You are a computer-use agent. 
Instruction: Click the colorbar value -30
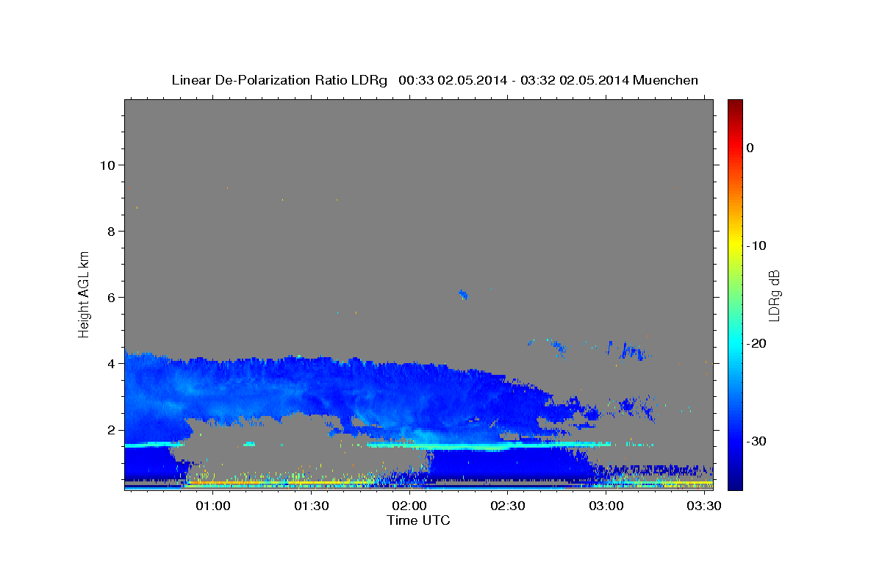[x=756, y=441]
